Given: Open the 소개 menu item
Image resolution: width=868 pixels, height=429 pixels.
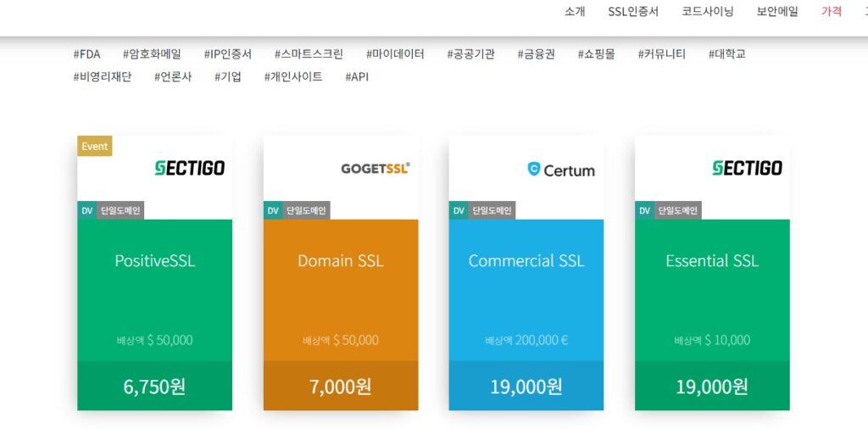Looking at the screenshot, I should (575, 12).
